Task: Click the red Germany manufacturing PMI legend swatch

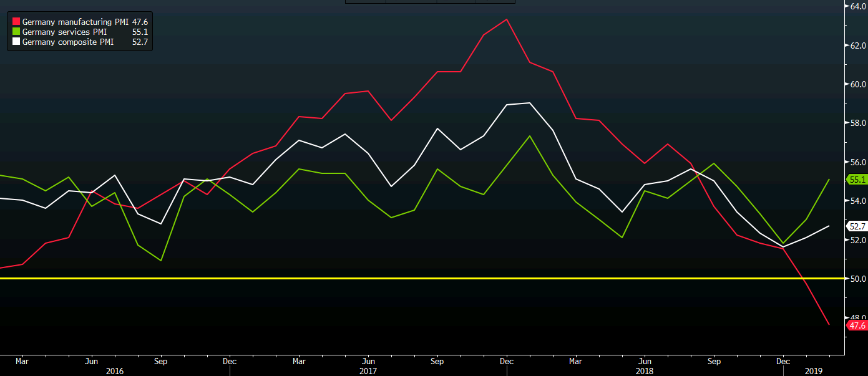Action: coord(16,22)
